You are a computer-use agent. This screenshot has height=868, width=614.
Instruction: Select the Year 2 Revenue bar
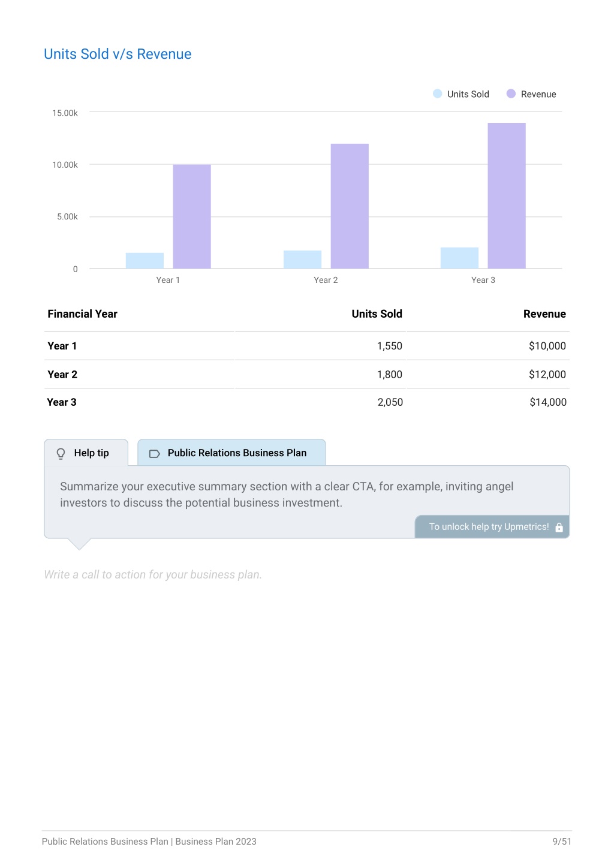(x=350, y=206)
